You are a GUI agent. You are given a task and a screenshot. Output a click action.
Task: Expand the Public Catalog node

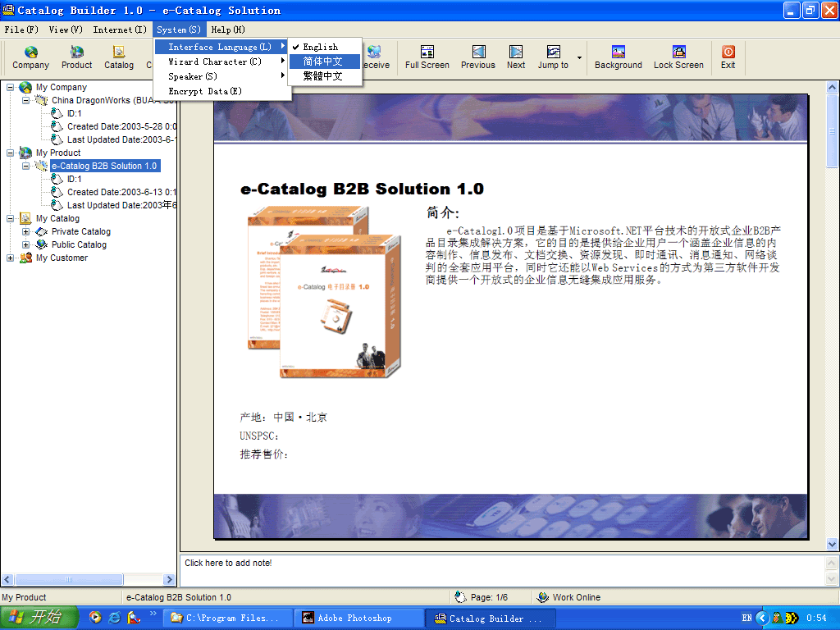pyautogui.click(x=25, y=244)
